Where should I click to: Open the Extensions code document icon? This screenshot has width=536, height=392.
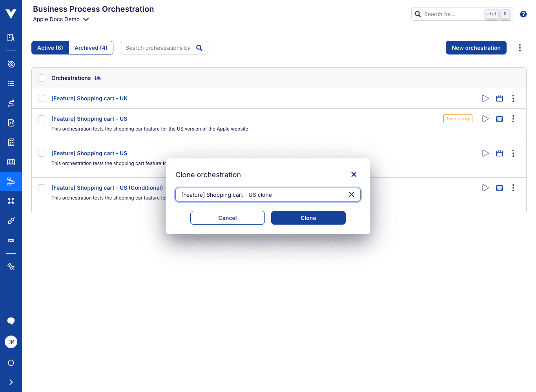11,123
